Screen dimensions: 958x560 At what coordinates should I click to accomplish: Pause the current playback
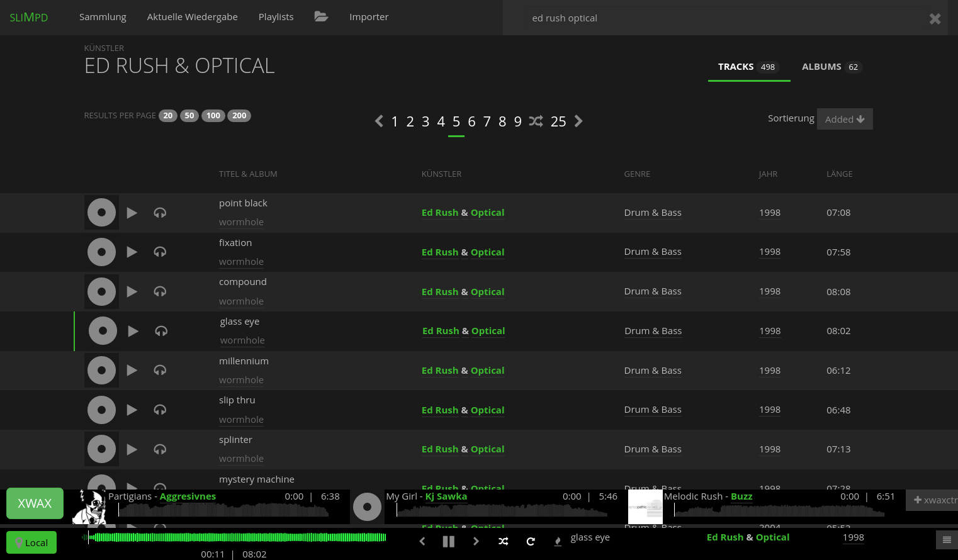click(x=449, y=541)
